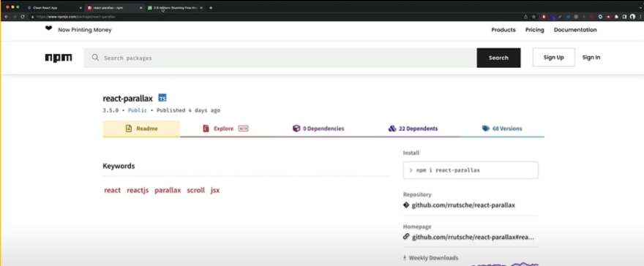Open the Chrome three-dot menu
Image resolution: width=644 pixels, height=266 pixels.
(x=640, y=17)
